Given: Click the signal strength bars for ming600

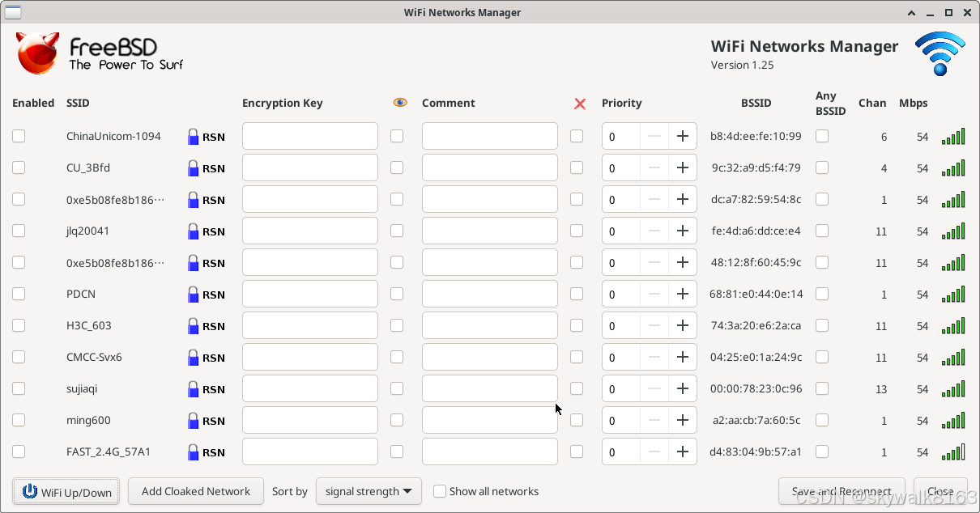Looking at the screenshot, I should [x=953, y=420].
